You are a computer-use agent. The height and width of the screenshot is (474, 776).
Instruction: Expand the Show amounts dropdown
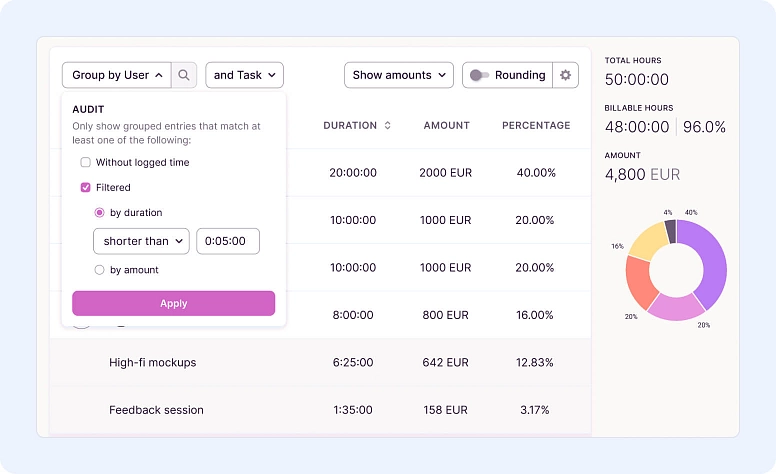click(x=398, y=75)
